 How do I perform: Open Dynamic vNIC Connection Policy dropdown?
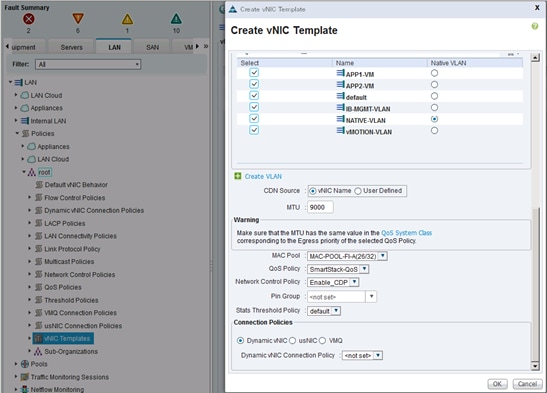(x=378, y=355)
